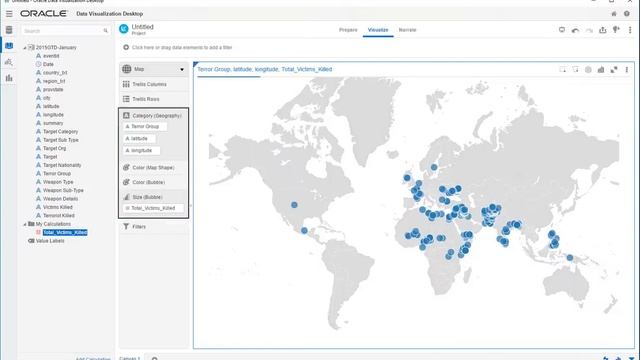640x360 pixels.
Task: Select the Total_Victims_Killed chip in Size
Action: (x=153, y=208)
